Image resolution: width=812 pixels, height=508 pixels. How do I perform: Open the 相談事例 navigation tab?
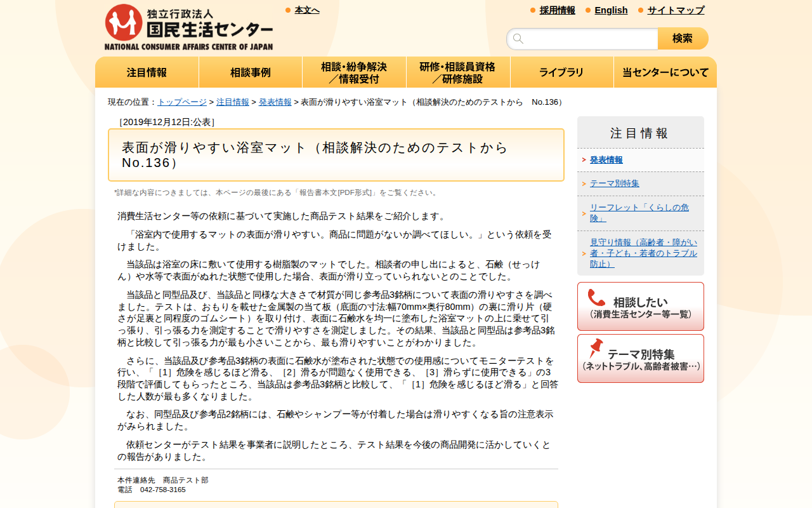(251, 72)
